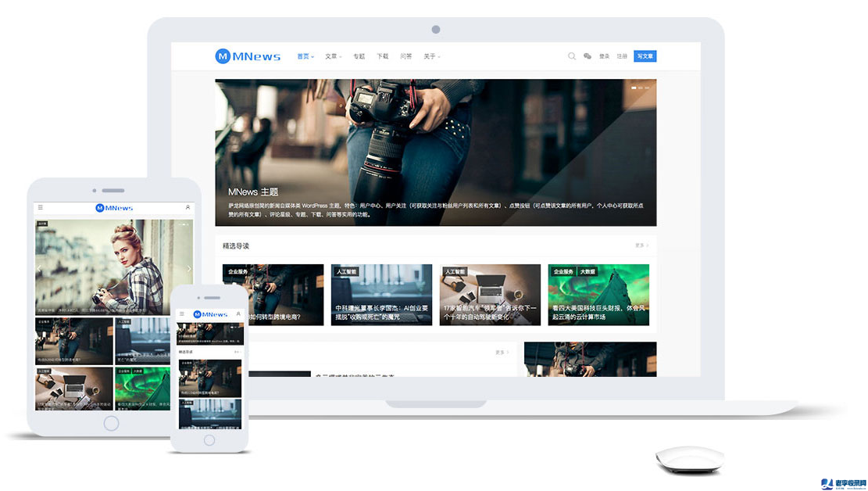Click the 注册 register link
This screenshot has width=868, height=491.
(622, 56)
